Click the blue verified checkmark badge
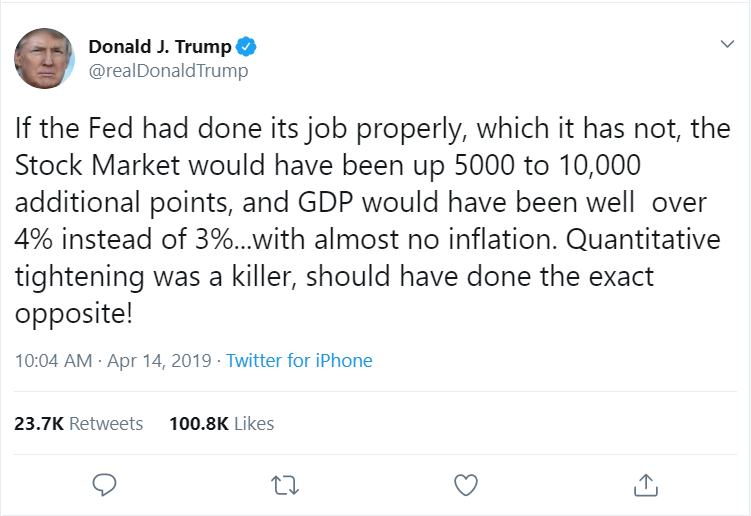The width and height of the screenshot is (751, 516). tap(246, 46)
